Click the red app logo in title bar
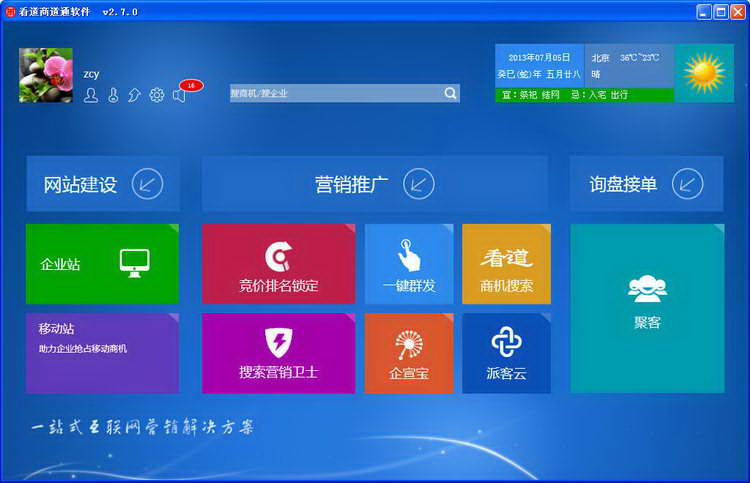 coord(11,12)
